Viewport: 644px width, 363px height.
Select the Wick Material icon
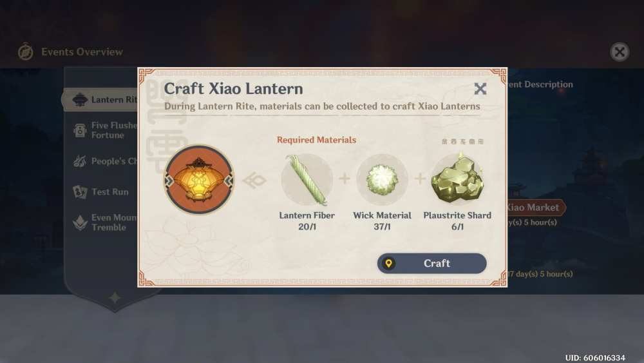pyautogui.click(x=382, y=180)
